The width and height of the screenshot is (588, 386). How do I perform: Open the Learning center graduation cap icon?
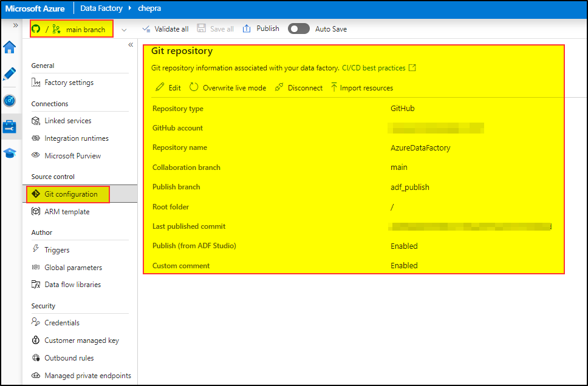9,153
